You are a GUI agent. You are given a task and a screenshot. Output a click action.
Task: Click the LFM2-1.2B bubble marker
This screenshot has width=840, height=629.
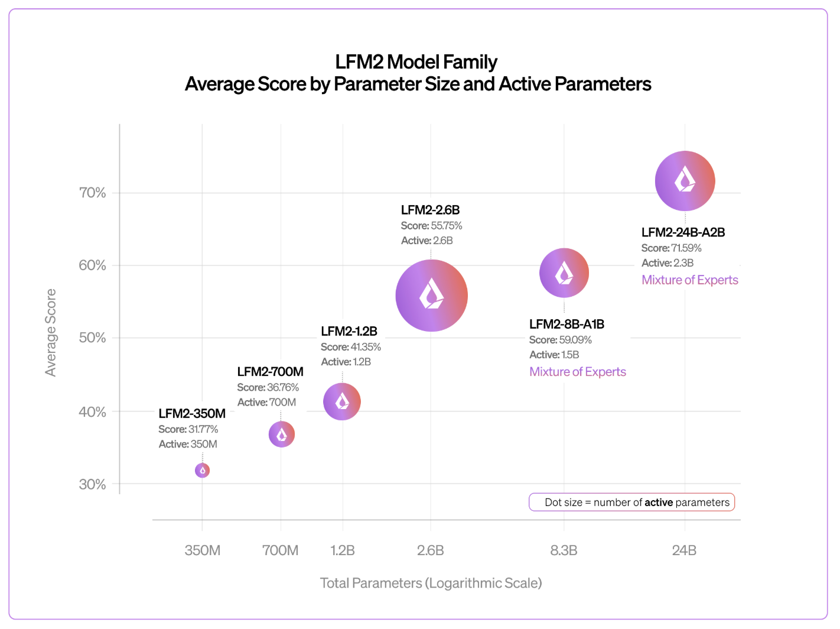click(342, 402)
